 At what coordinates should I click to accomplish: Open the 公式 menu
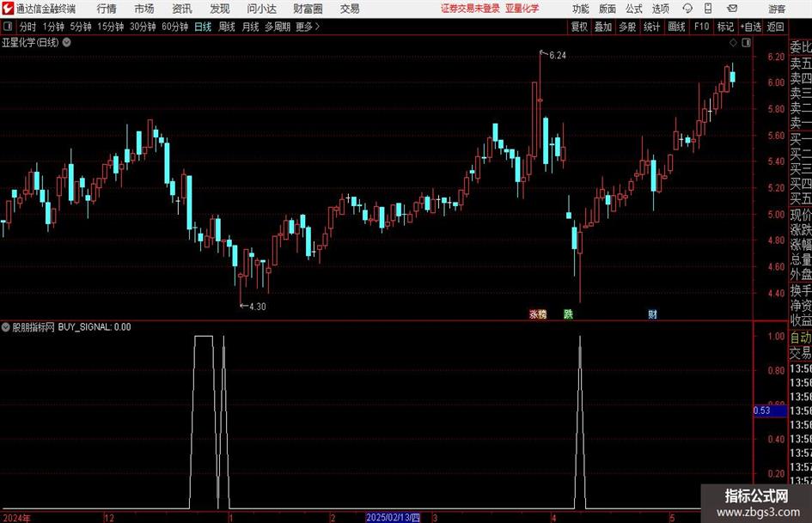pos(634,9)
